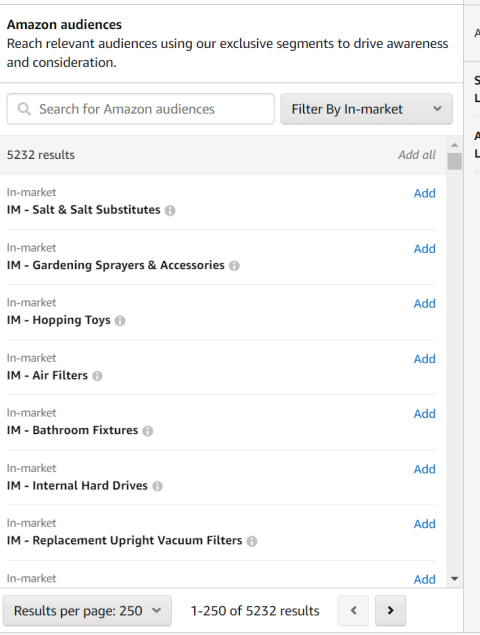Select IM - Air Filters text
The height and width of the screenshot is (635, 480).
point(47,375)
